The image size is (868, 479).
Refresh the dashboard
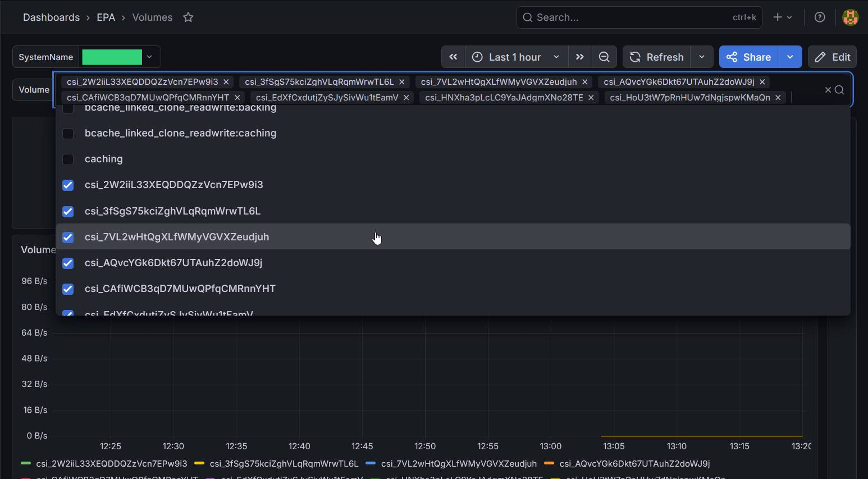coord(656,57)
